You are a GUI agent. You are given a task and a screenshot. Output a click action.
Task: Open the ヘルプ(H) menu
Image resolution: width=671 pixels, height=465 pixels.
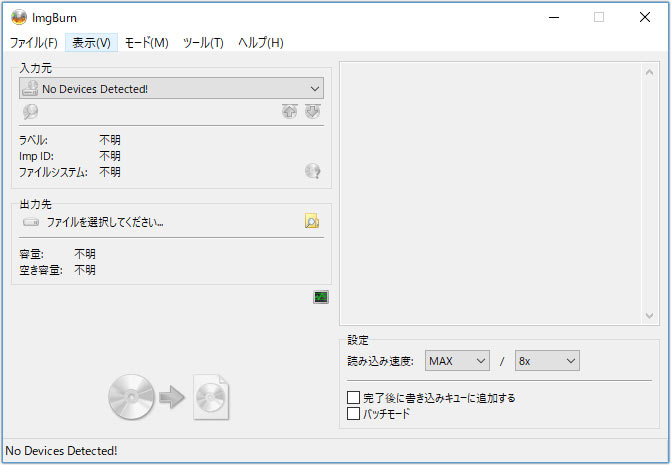pyautogui.click(x=261, y=43)
